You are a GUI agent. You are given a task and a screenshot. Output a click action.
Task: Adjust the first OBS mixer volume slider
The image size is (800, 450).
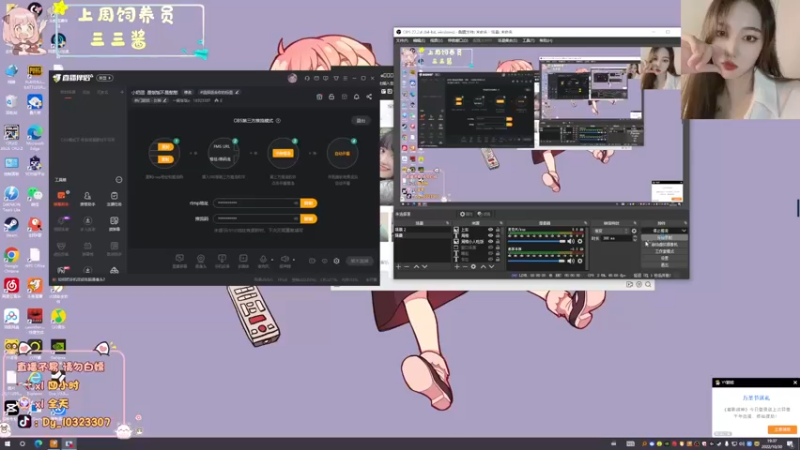pos(537,241)
